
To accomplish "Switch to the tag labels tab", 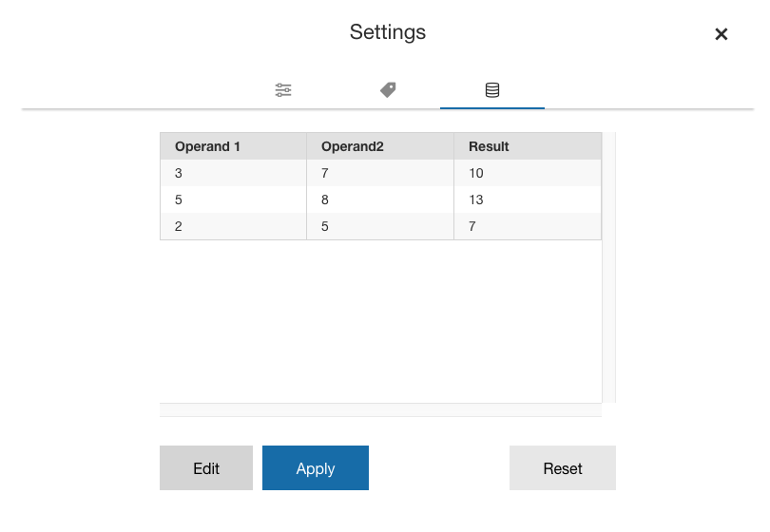I will click(x=388, y=90).
